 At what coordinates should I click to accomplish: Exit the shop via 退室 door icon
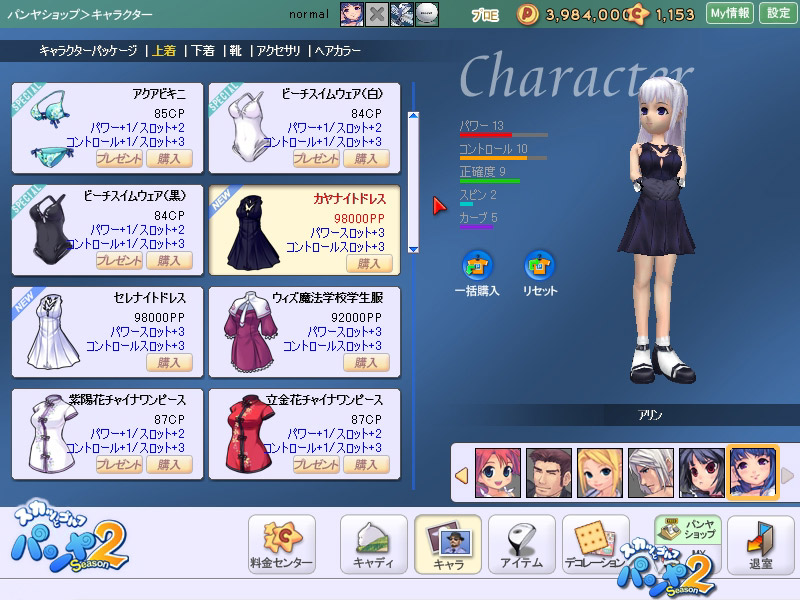point(760,544)
